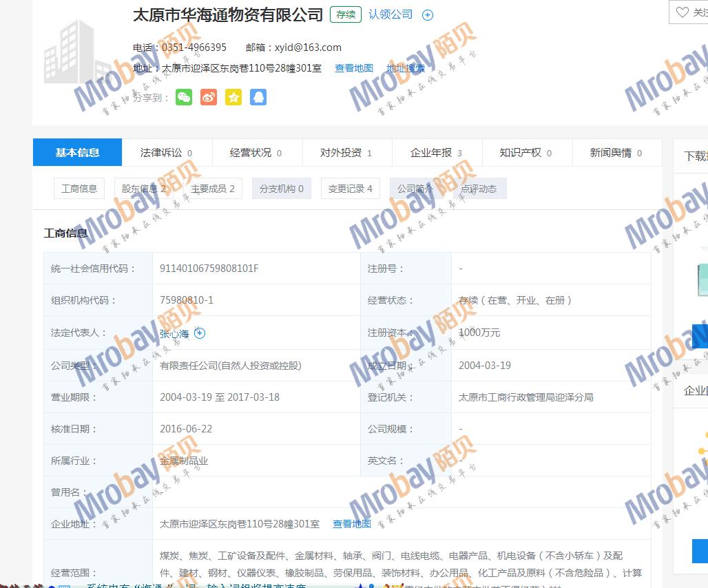Share company via Weibo icon
Image resolution: width=708 pixels, height=588 pixels.
(x=209, y=97)
